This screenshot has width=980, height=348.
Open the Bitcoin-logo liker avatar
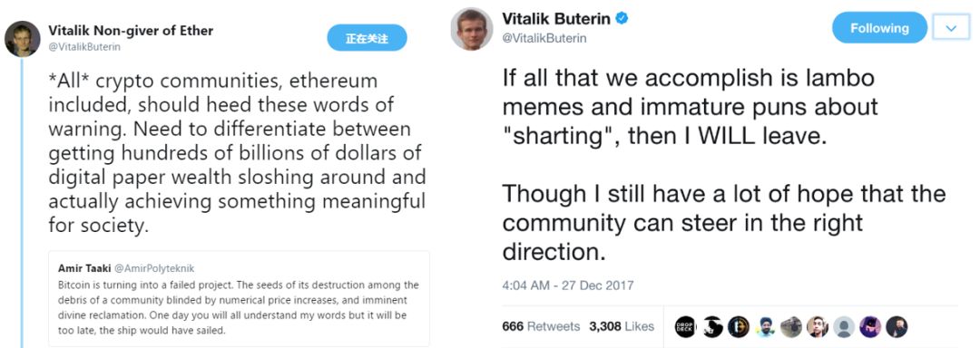tap(738, 327)
